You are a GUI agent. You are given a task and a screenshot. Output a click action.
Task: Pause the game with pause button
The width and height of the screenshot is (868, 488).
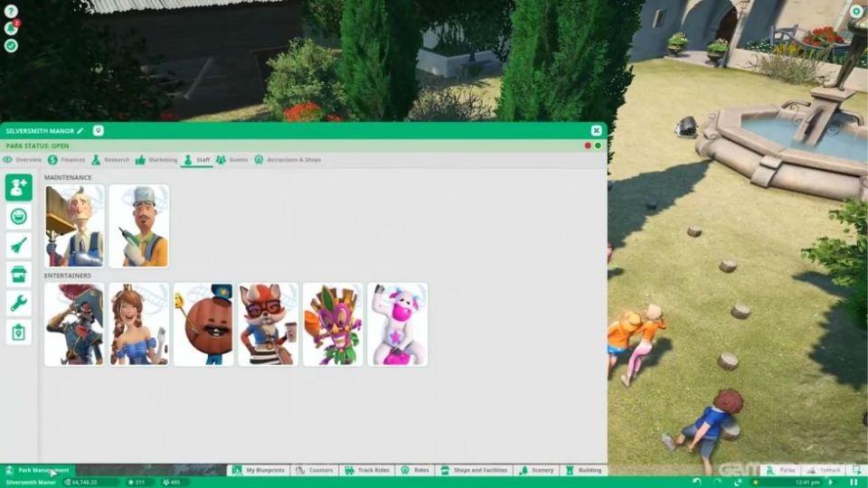tap(854, 483)
